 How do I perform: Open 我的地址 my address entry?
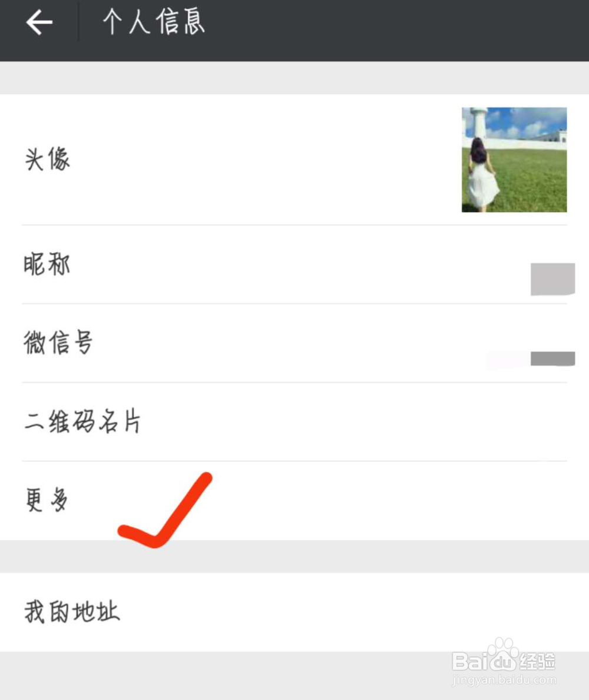click(294, 612)
